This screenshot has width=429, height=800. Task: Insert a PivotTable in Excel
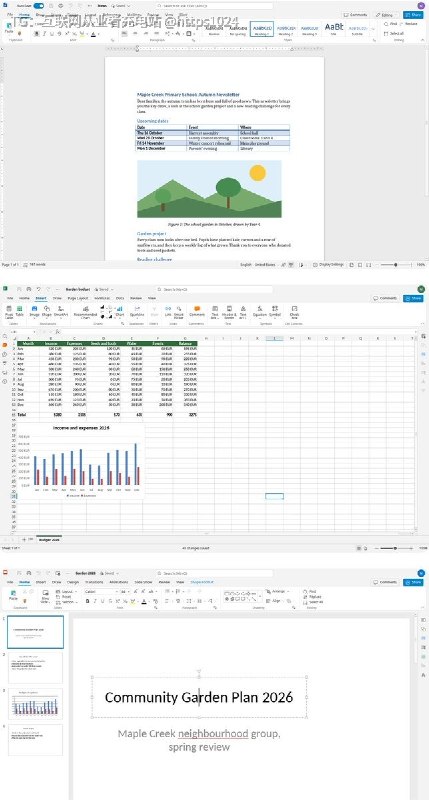coord(9,311)
